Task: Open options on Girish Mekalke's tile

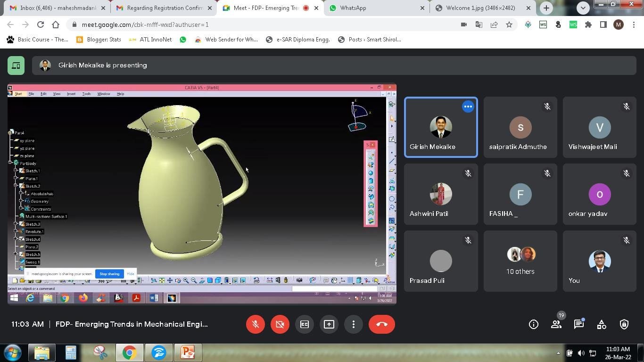Action: click(x=468, y=107)
